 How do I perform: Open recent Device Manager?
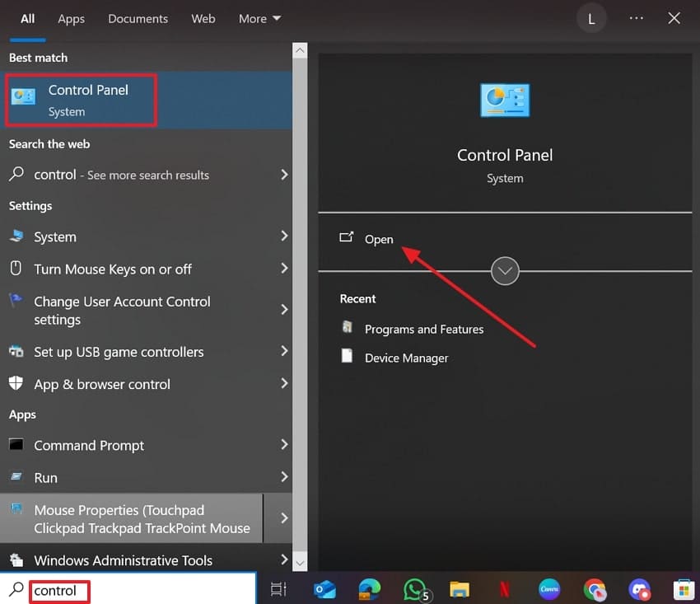tap(407, 358)
